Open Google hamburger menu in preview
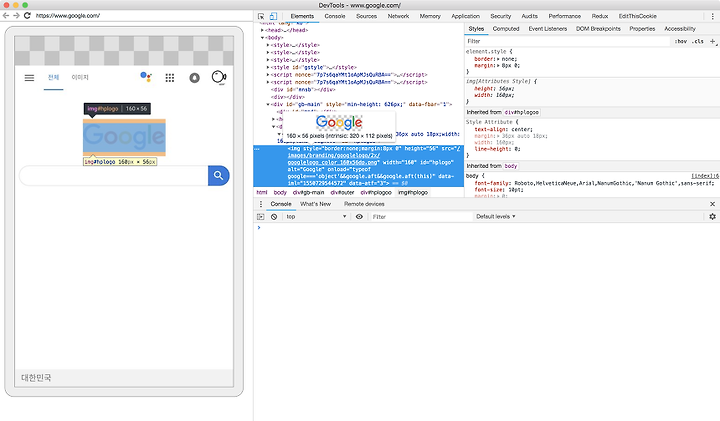This screenshot has height=421, width=720. pos(29,78)
